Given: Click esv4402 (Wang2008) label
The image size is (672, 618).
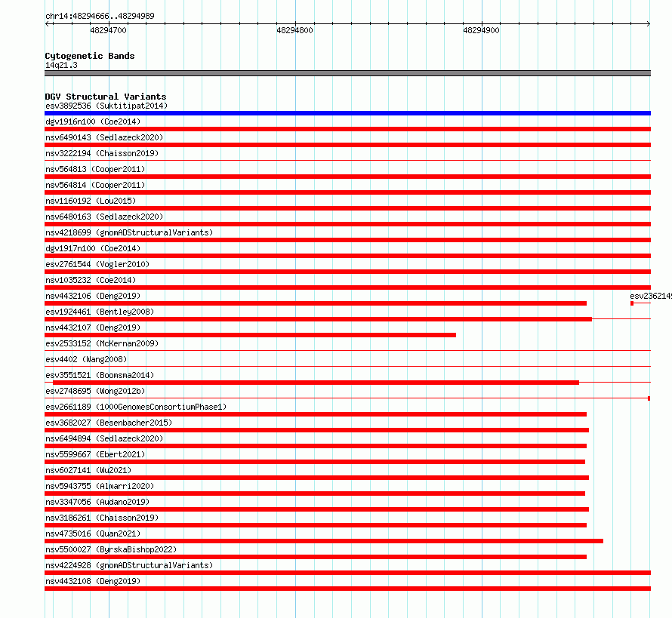Looking at the screenshot, I should tap(86, 359).
